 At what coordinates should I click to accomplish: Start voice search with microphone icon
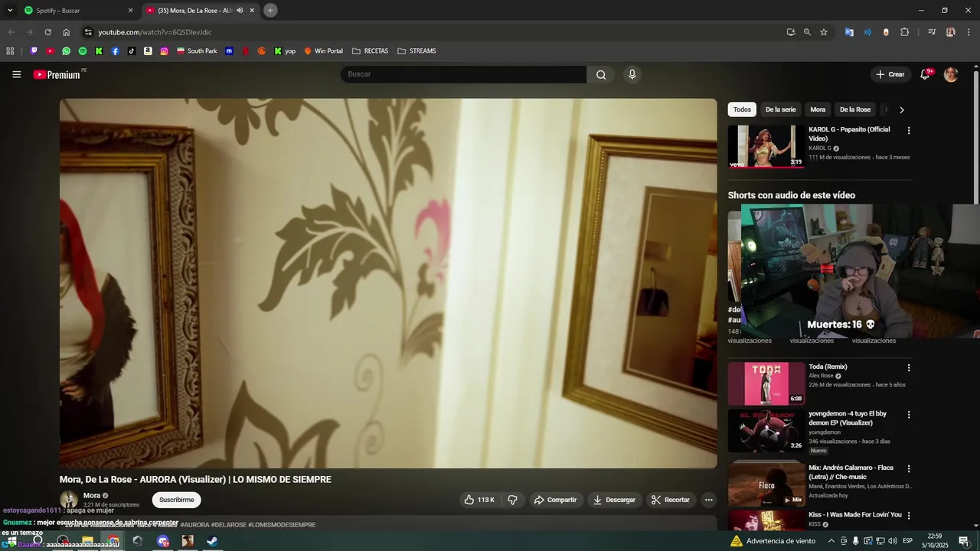pos(632,74)
